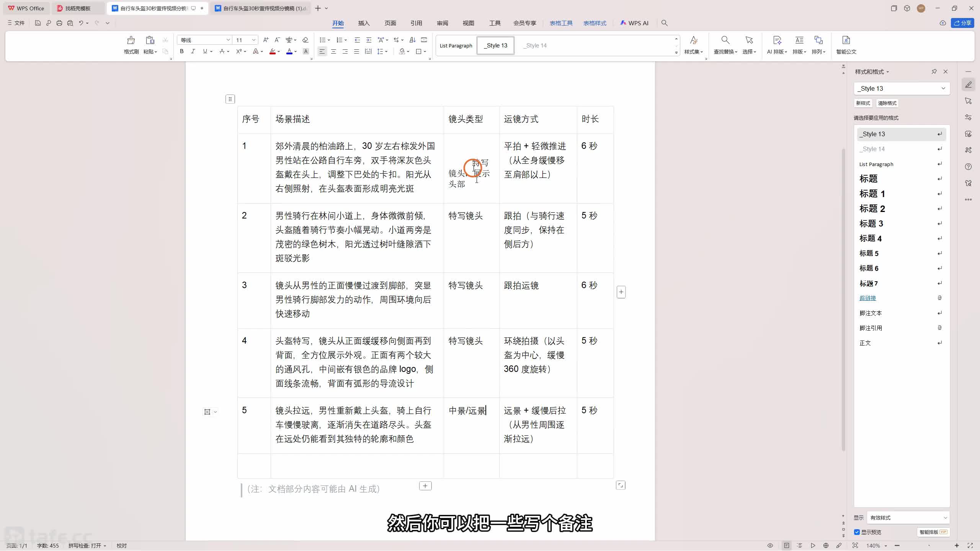Image resolution: width=980 pixels, height=551 pixels.
Task: Switch to page layout view in status bar
Action: coord(787,546)
